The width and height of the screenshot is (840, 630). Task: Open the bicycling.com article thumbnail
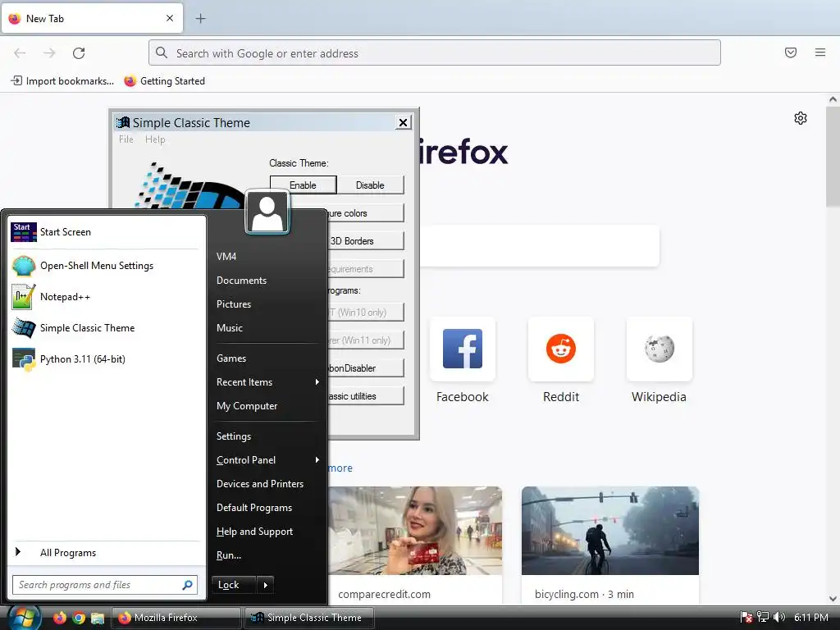coord(610,531)
